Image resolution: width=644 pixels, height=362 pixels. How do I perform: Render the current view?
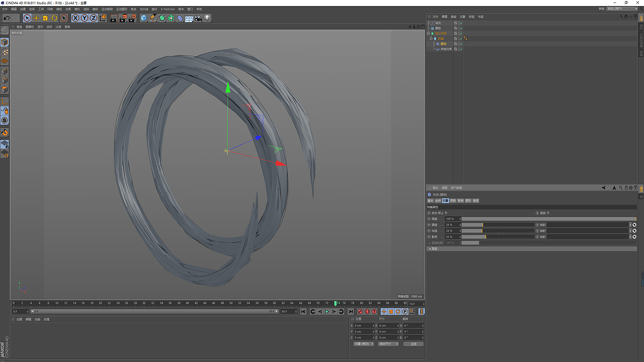113,18
